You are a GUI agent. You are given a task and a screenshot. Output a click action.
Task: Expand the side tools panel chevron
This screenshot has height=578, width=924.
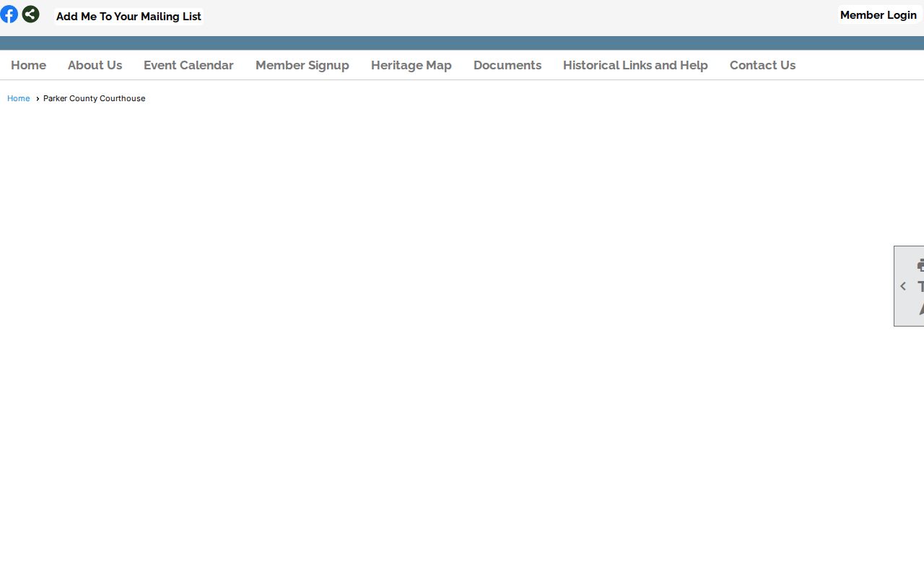(903, 286)
